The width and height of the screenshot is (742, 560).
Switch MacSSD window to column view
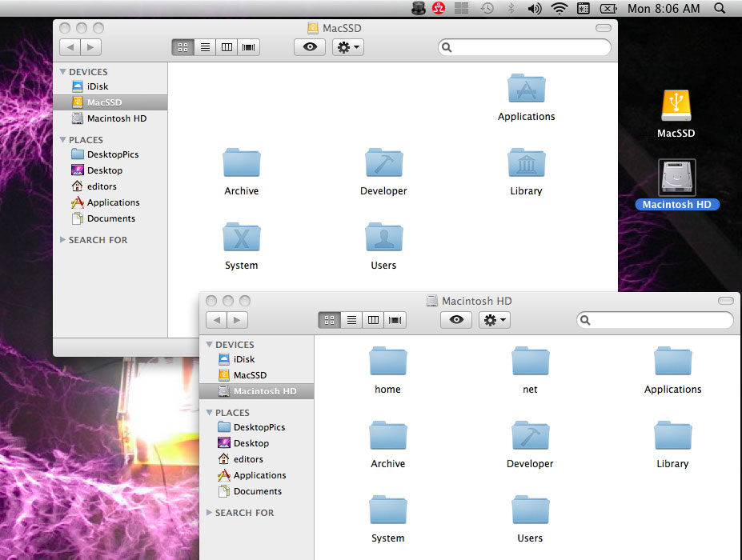(227, 47)
